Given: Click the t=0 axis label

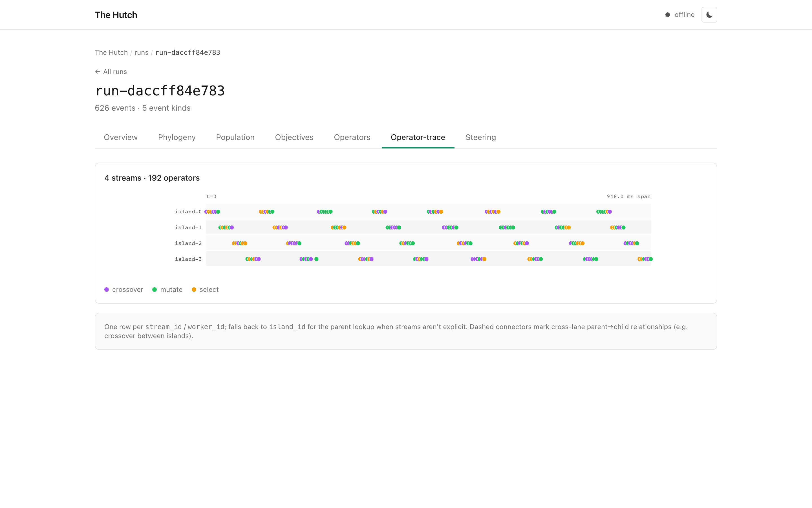Looking at the screenshot, I should (x=211, y=196).
